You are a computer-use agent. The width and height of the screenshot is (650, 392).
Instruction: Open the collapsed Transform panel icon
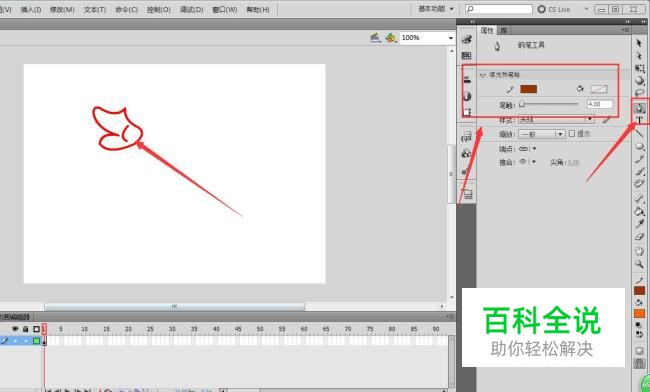pyautogui.click(x=467, y=112)
